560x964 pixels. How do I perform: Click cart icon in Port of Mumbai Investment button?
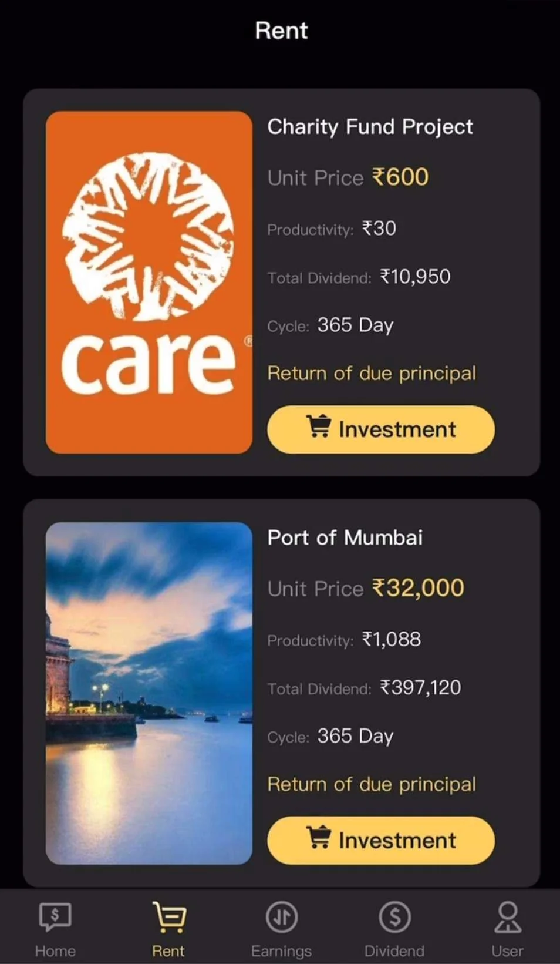click(318, 838)
